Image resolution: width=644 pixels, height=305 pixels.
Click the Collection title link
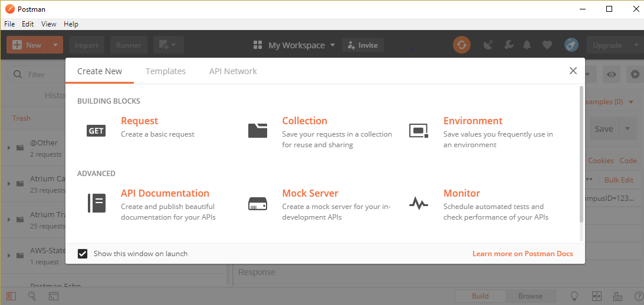point(304,121)
